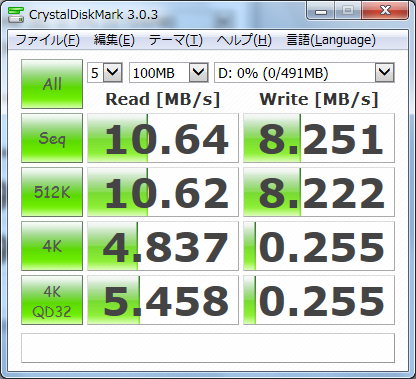The height and width of the screenshot is (379, 416).
Task: Start the 4K benchmark test
Action: [52, 246]
